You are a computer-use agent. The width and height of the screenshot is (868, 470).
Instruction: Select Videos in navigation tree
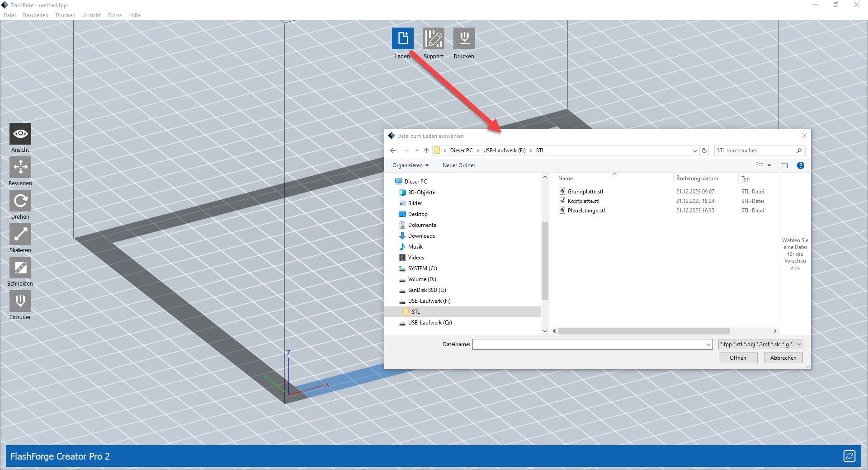tap(415, 258)
